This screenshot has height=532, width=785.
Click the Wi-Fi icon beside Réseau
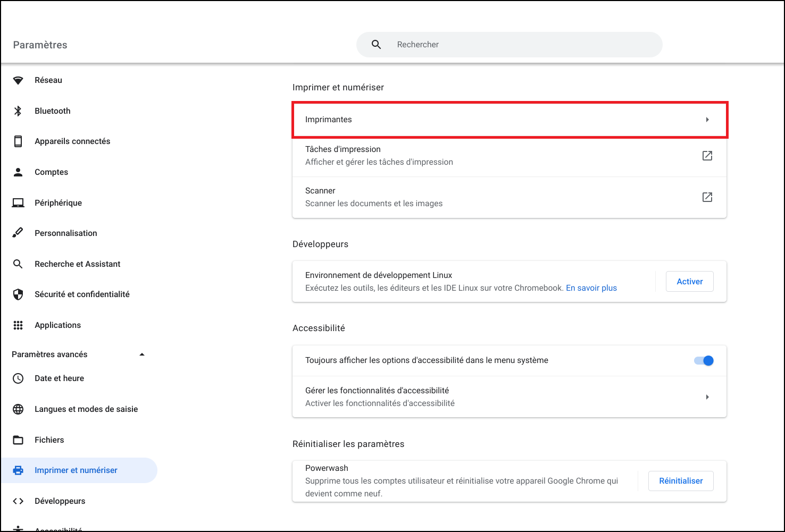coord(18,80)
